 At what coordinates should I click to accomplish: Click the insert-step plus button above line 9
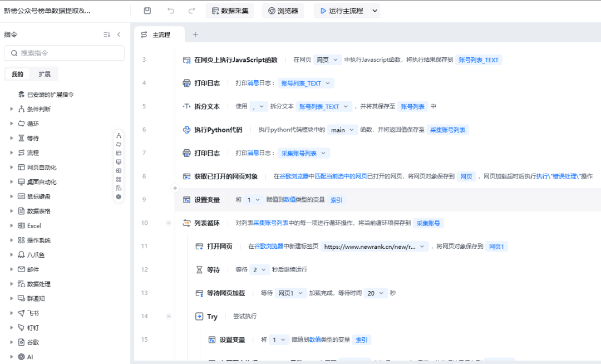point(175,188)
